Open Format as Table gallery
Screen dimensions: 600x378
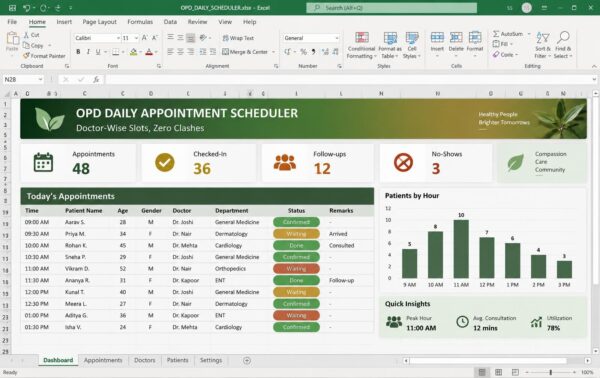(x=390, y=45)
